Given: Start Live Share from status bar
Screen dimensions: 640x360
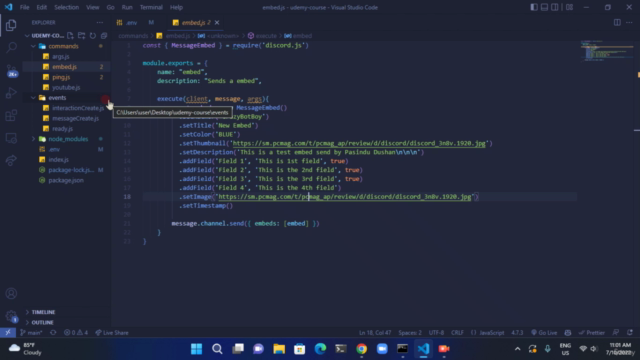Looking at the screenshot, I should point(112,333).
